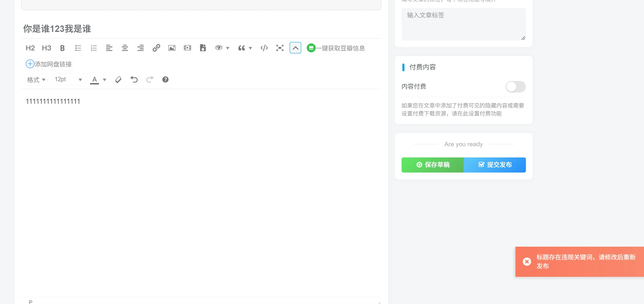Insert a bulleted list
Image resolution: width=644 pixels, height=304 pixels.
[x=78, y=48]
